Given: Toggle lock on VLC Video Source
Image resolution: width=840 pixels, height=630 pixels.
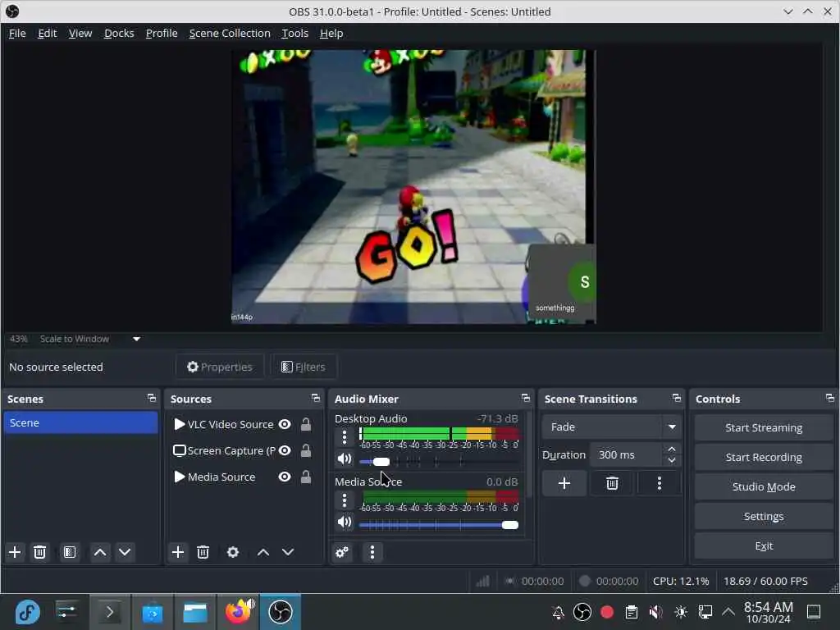Looking at the screenshot, I should pyautogui.click(x=306, y=424).
